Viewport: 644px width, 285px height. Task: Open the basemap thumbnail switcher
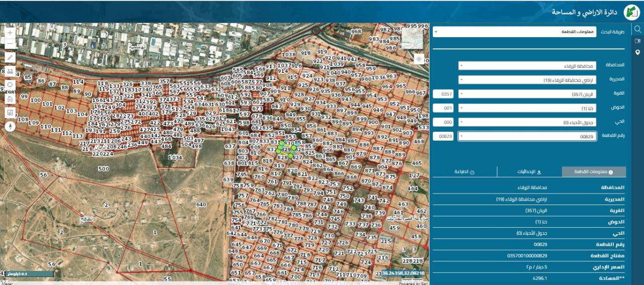[x=412, y=38]
